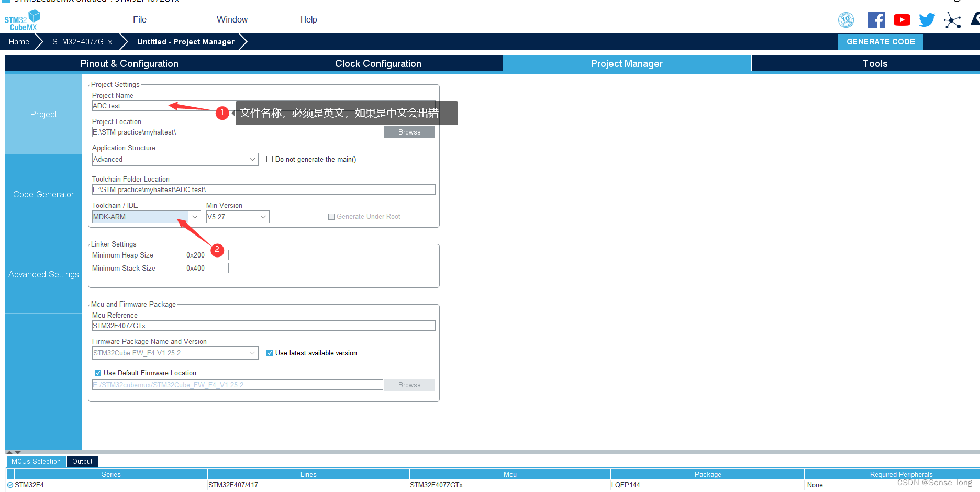
Task: Browse for the Project Location folder
Action: coord(409,132)
